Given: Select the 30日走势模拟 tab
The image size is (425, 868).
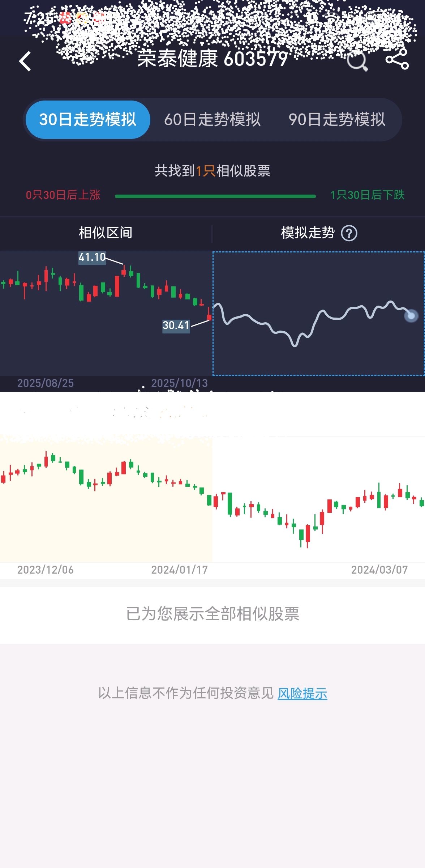Looking at the screenshot, I should (88, 120).
